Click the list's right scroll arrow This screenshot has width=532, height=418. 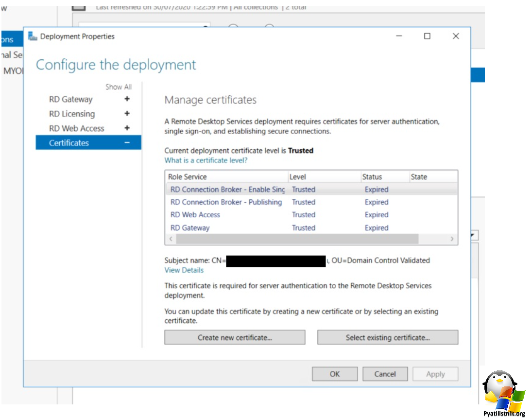click(452, 239)
